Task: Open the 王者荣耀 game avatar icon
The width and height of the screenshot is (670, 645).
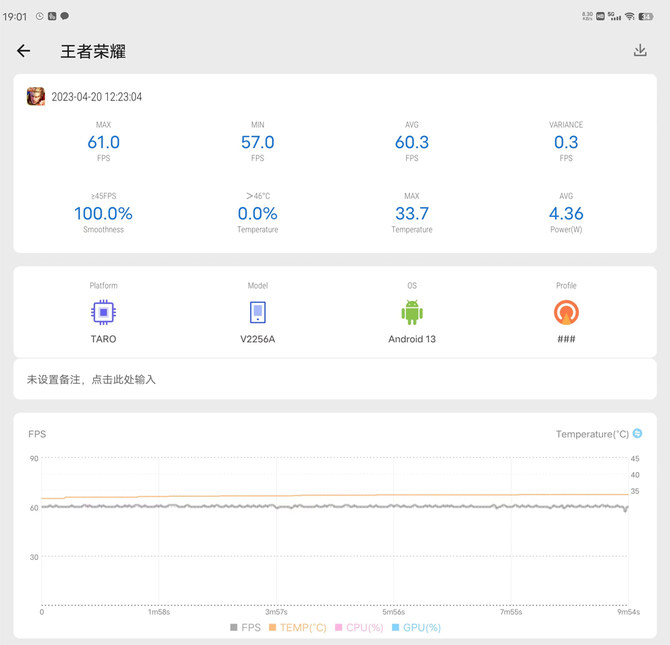Action: click(35, 96)
